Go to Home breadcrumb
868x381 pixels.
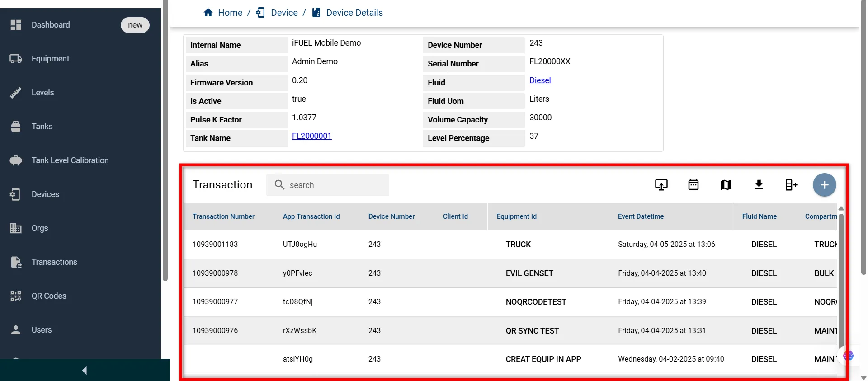[230, 13]
